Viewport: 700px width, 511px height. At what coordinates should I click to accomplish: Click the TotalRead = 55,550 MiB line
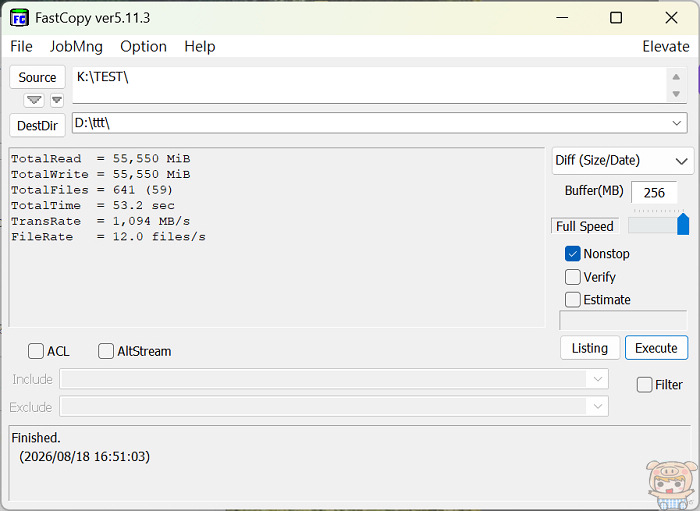101,159
